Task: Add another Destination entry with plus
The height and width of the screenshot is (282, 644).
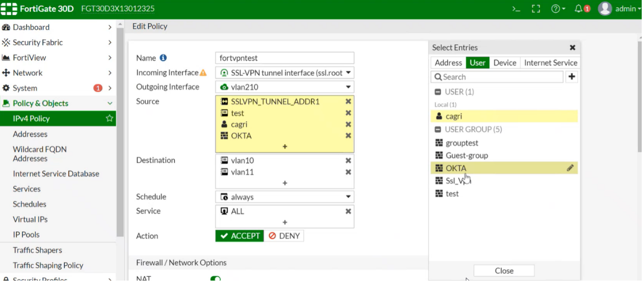Action: pyautogui.click(x=285, y=183)
